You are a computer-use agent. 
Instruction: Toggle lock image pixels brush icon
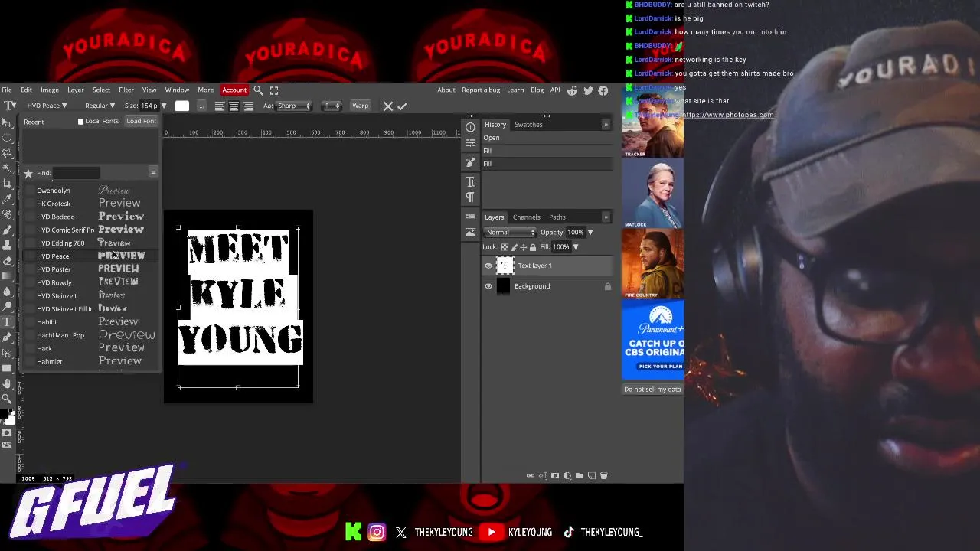pos(514,247)
